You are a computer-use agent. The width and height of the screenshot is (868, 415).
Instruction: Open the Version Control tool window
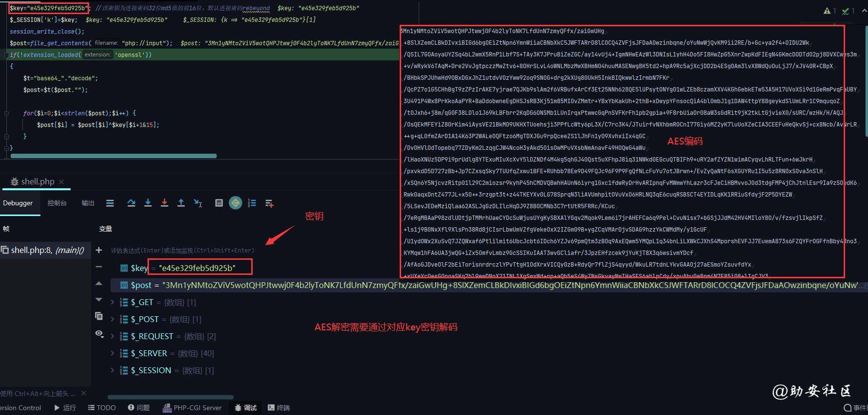(20, 408)
